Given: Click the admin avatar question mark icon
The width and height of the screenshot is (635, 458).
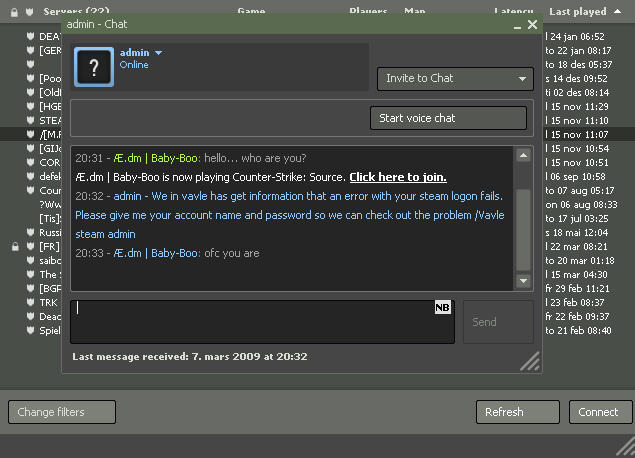Looking at the screenshot, I should 94,66.
